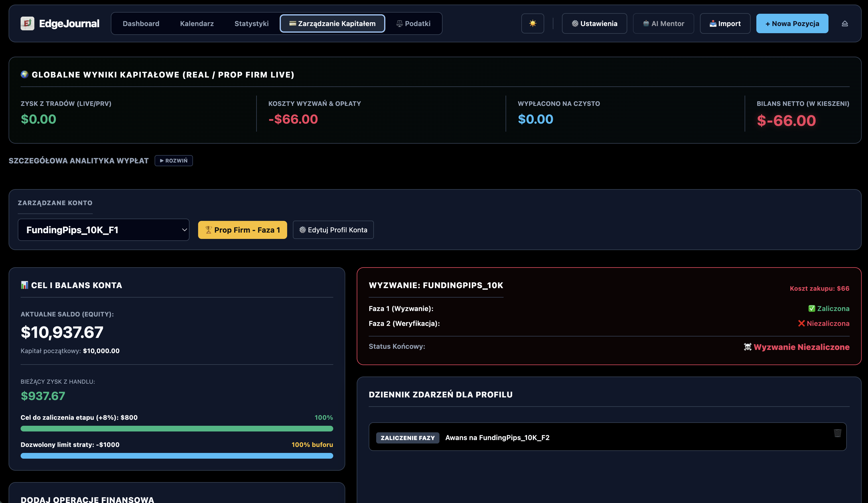Open the Statystyki tab
Screen dimensions: 868x503
[251, 23]
